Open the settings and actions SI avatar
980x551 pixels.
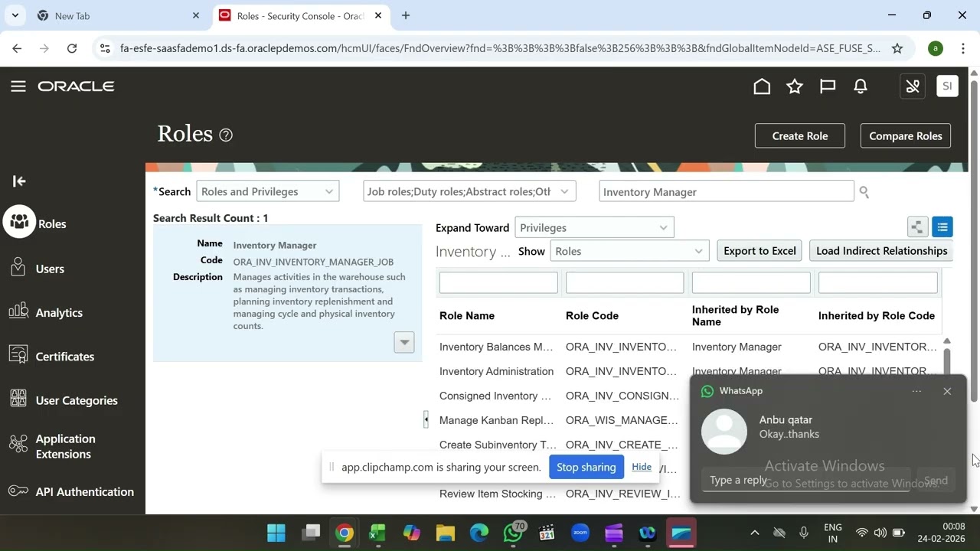click(x=947, y=86)
